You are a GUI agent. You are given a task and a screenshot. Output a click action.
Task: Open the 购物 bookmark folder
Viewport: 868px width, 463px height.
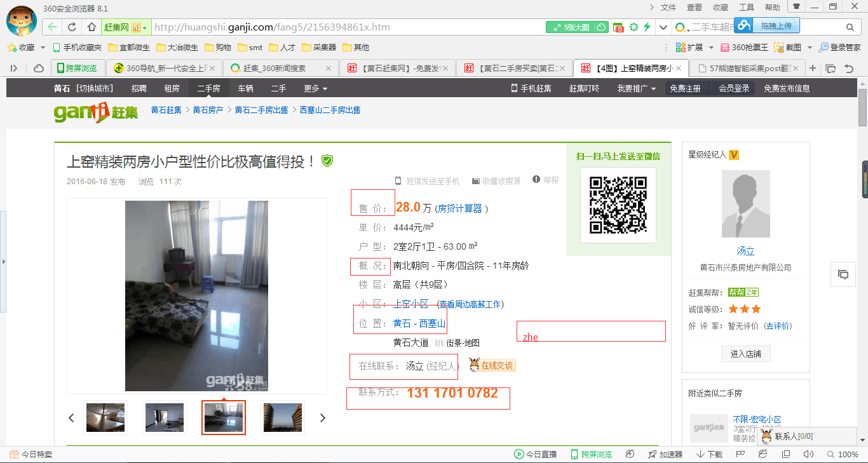coord(218,48)
